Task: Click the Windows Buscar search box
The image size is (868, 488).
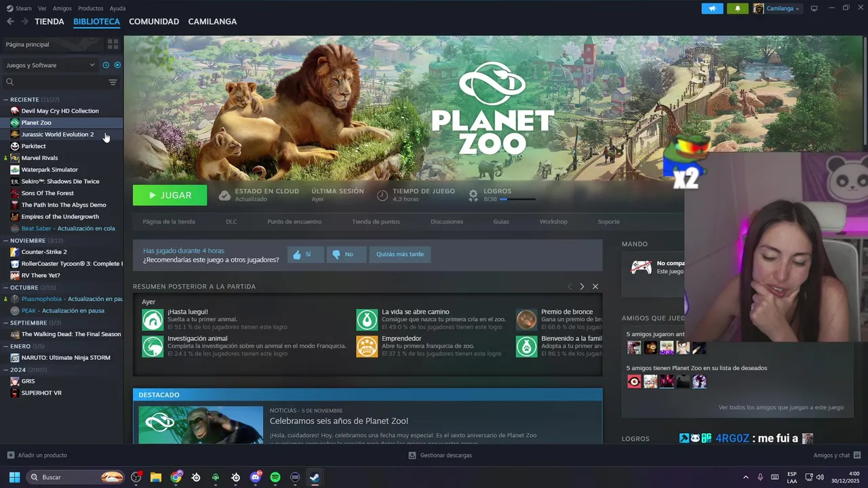Action: (x=77, y=477)
